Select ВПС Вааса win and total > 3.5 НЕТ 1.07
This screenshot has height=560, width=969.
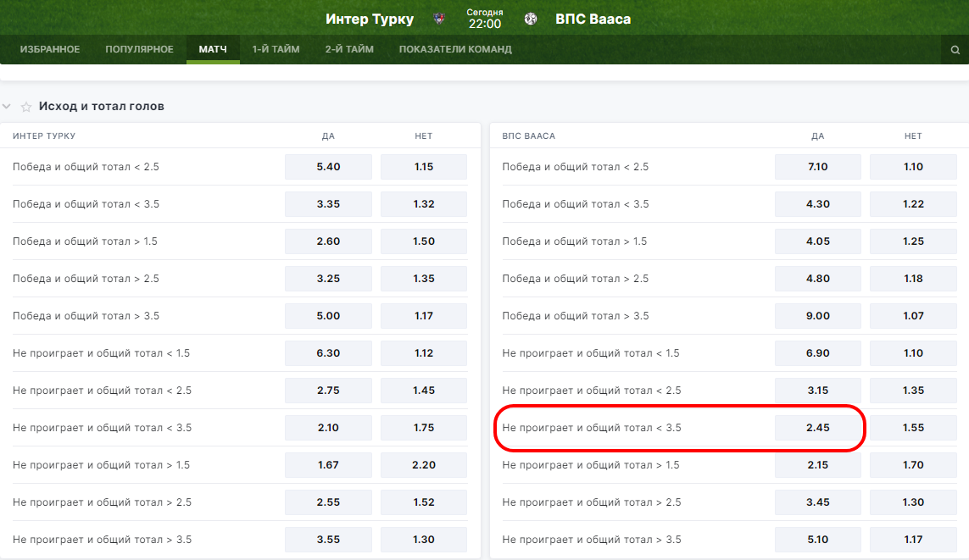point(913,315)
